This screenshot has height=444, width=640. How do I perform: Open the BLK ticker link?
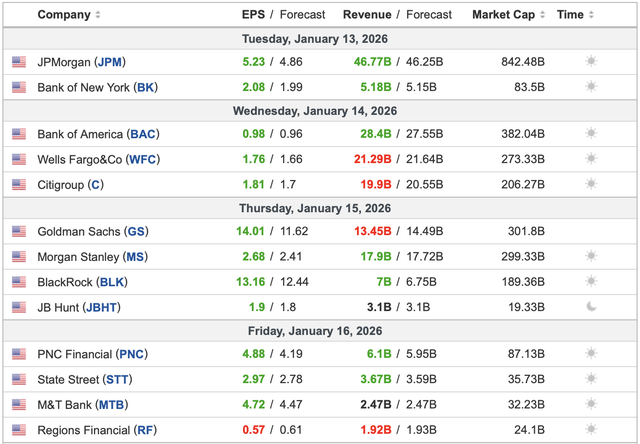pos(112,282)
